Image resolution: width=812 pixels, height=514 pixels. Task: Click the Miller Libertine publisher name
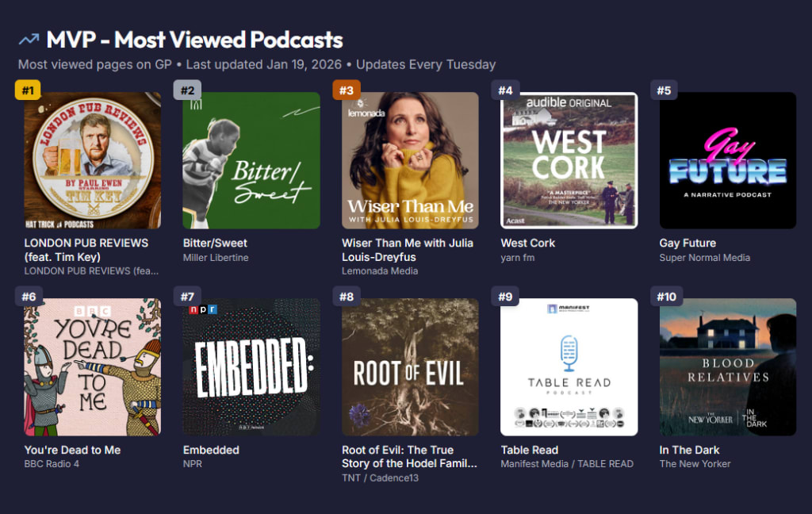[x=216, y=258]
